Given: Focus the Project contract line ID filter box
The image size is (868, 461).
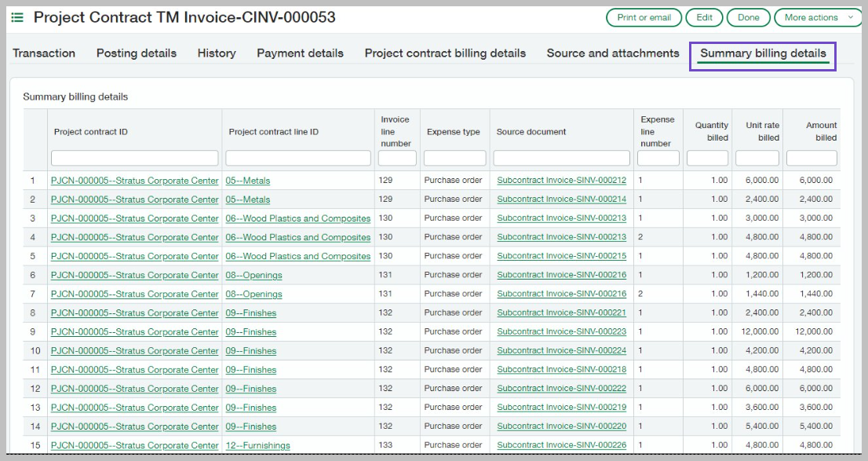Looking at the screenshot, I should [298, 159].
